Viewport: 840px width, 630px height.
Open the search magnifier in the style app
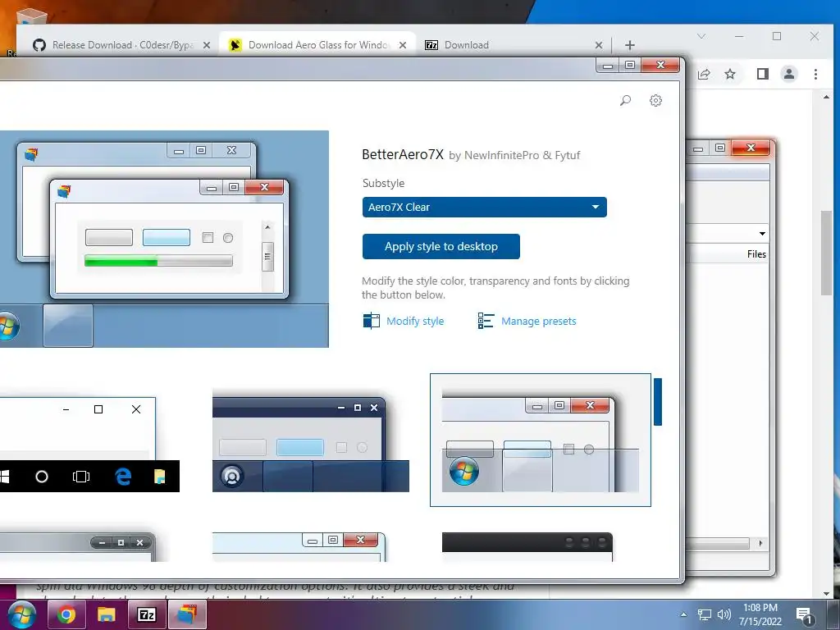(625, 100)
